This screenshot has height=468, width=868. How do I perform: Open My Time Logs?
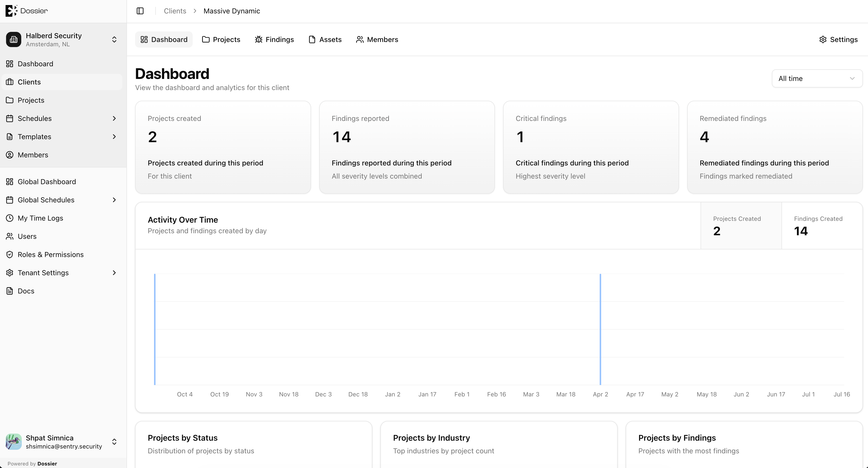62,218
